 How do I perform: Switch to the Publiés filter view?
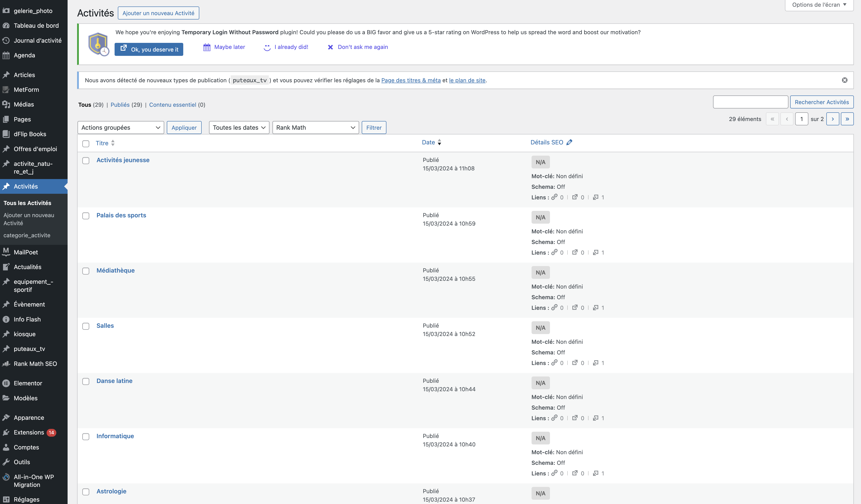(120, 105)
